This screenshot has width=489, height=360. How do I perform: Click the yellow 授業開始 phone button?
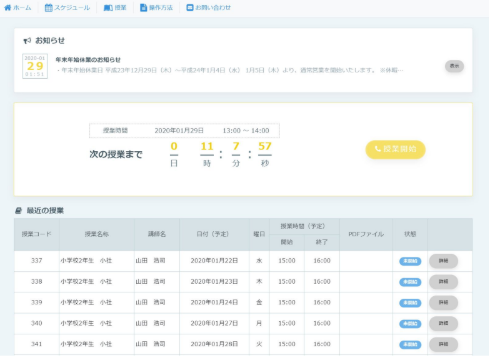(x=395, y=149)
